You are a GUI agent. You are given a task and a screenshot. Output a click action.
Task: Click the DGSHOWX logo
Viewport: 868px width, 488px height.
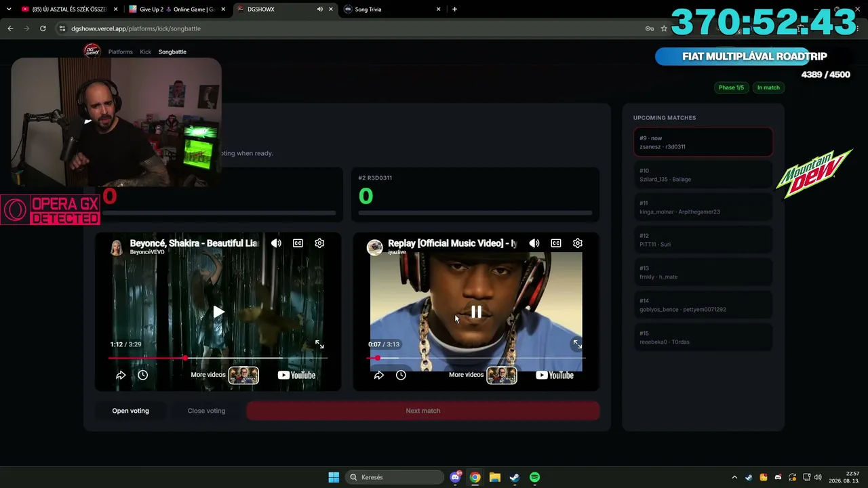coord(92,51)
